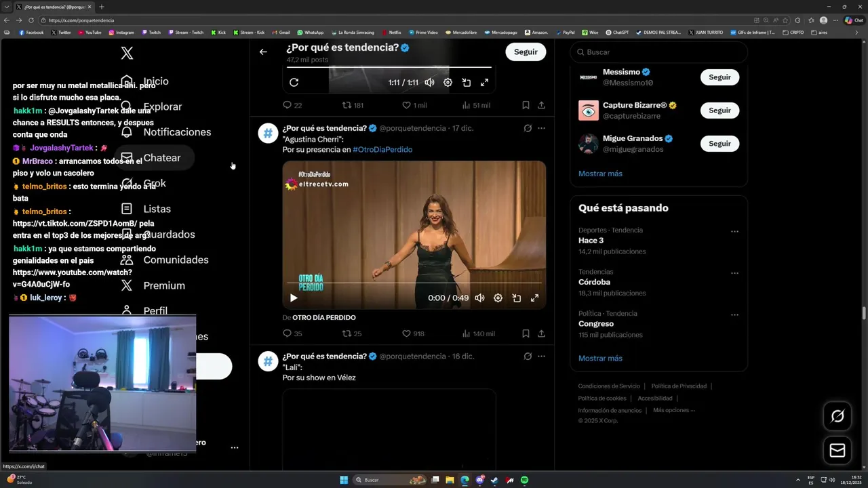Viewport: 868px width, 488px height.
Task: Mute the Otro Día Perdido video
Action: click(x=479, y=298)
